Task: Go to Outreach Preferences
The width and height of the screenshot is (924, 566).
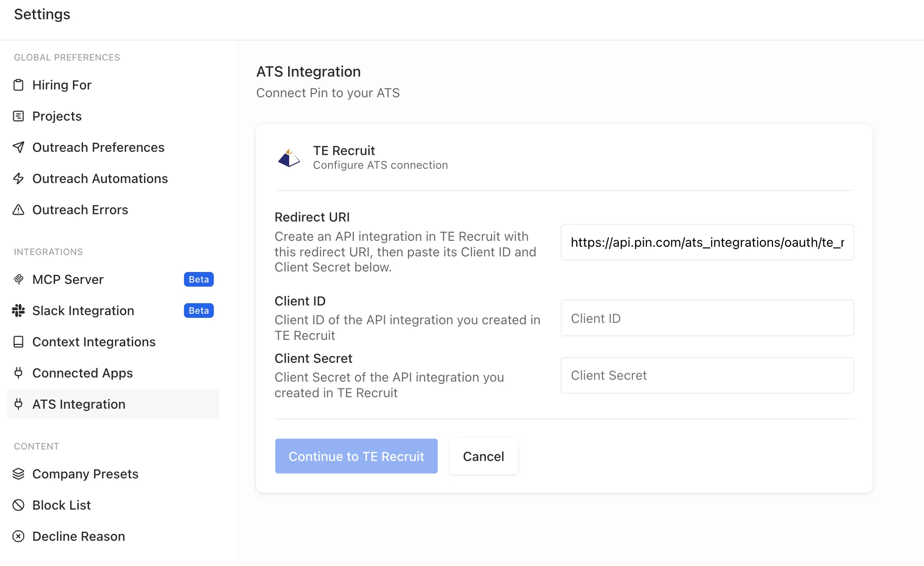Action: pyautogui.click(x=113, y=147)
